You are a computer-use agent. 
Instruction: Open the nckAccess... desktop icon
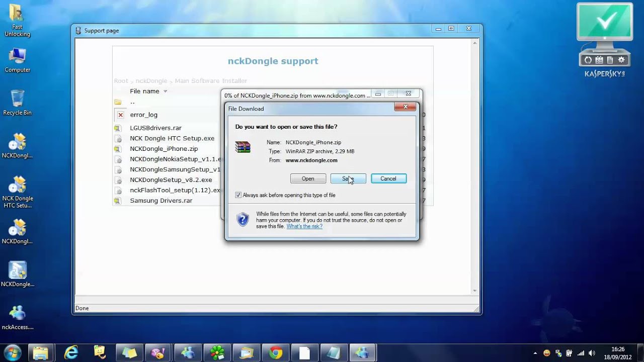click(x=18, y=317)
